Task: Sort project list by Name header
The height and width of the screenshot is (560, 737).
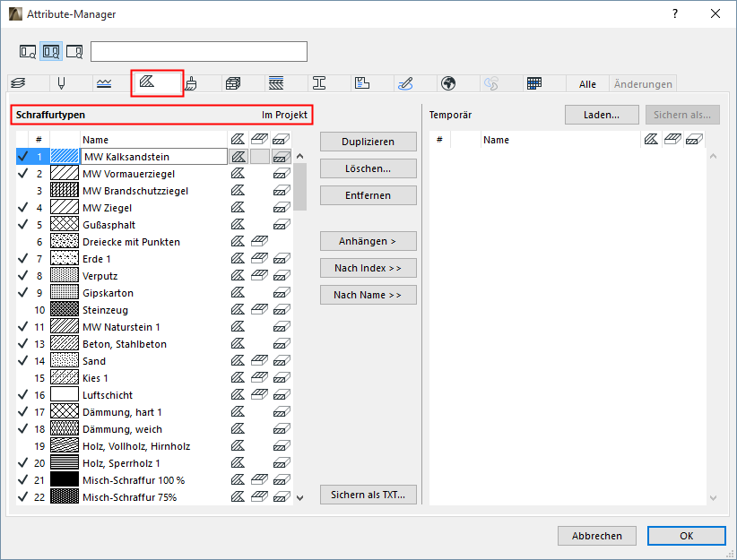Action: coord(153,140)
